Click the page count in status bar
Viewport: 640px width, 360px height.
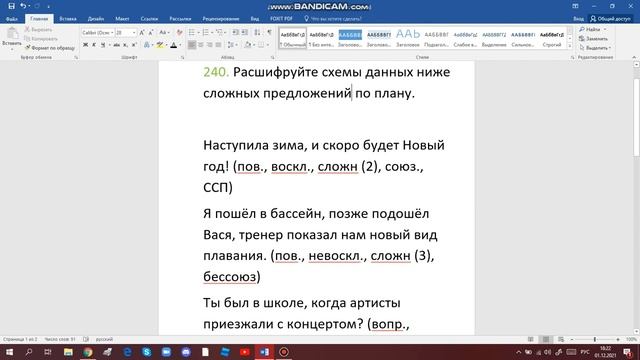[20, 339]
